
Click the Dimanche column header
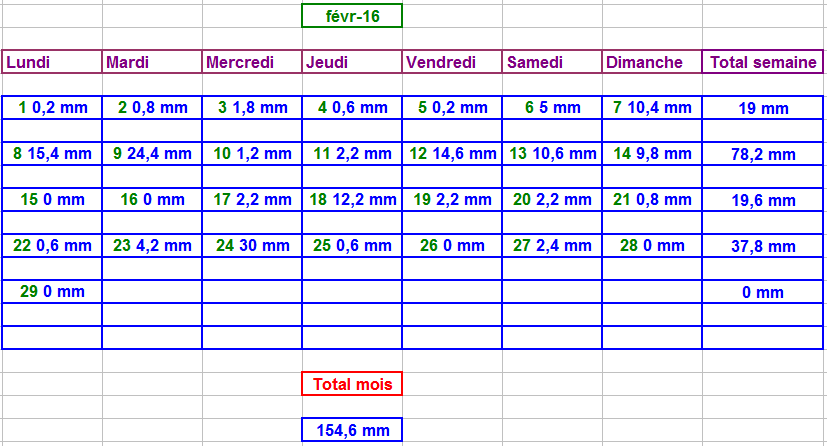pos(652,62)
